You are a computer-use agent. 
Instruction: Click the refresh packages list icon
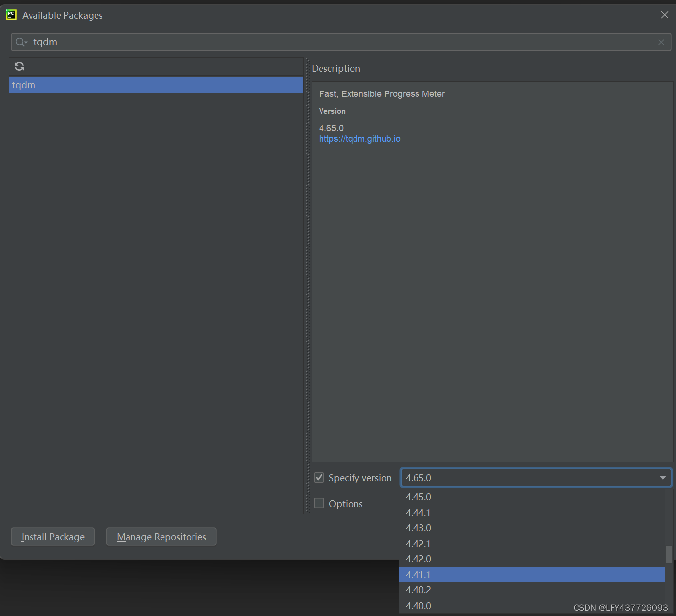(x=19, y=66)
